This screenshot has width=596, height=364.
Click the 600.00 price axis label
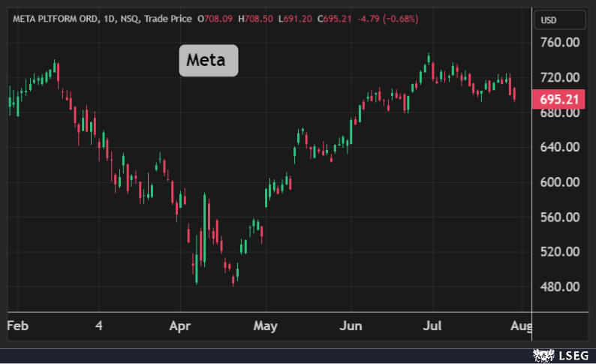[559, 182]
